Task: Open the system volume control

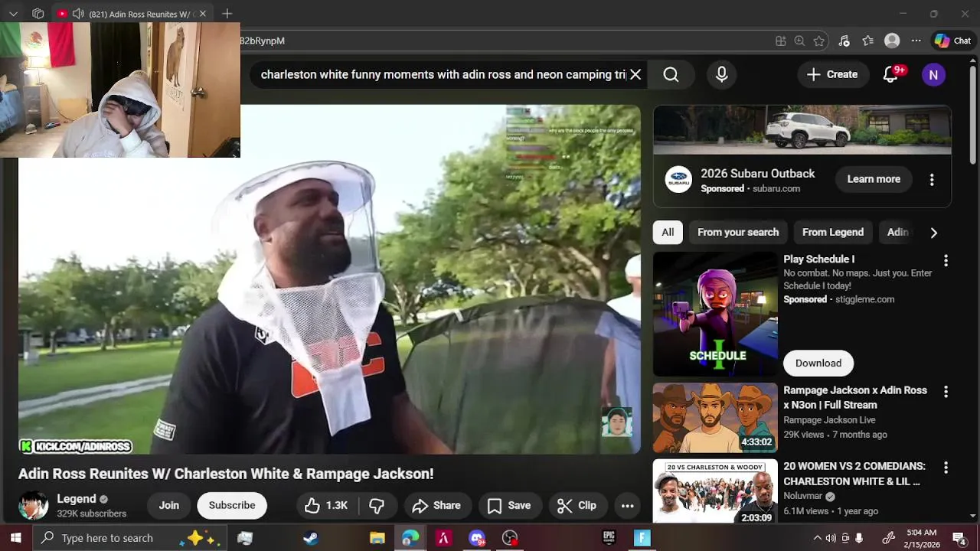Action: coord(831,538)
